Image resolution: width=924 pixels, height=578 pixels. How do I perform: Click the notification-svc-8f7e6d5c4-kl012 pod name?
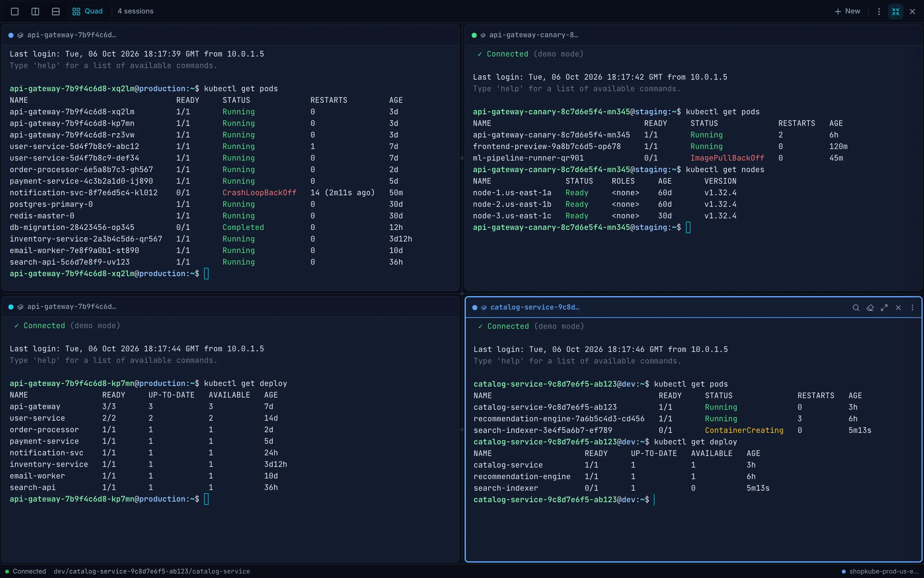84,193
